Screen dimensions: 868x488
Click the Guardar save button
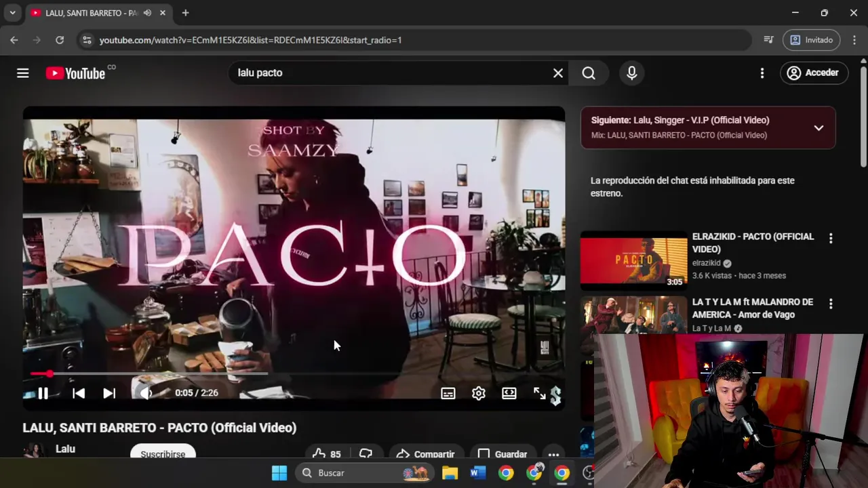pyautogui.click(x=502, y=454)
